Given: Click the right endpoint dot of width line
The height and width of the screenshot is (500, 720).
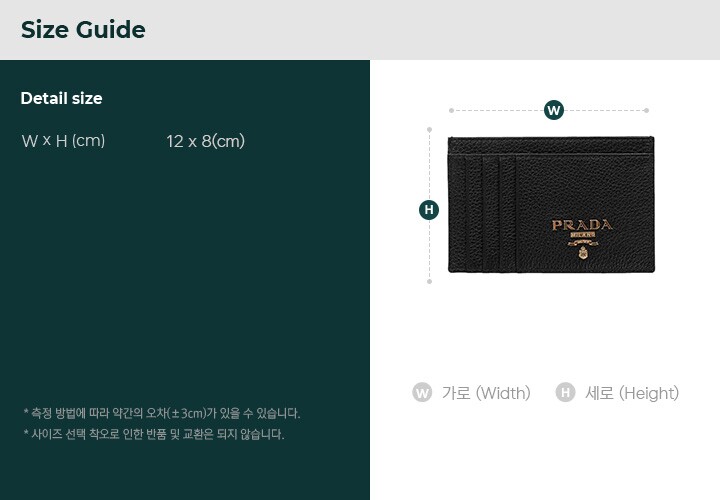Looking at the screenshot, I should click(646, 110).
